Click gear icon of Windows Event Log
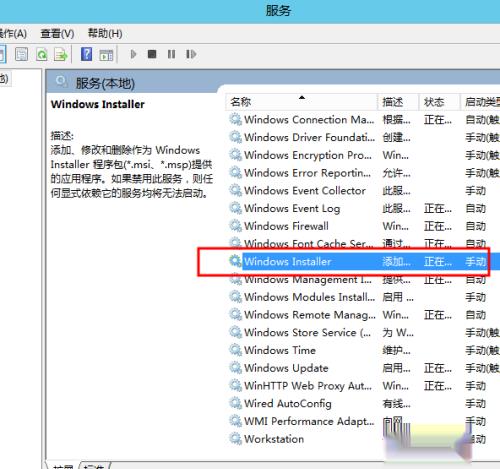 coord(236,208)
